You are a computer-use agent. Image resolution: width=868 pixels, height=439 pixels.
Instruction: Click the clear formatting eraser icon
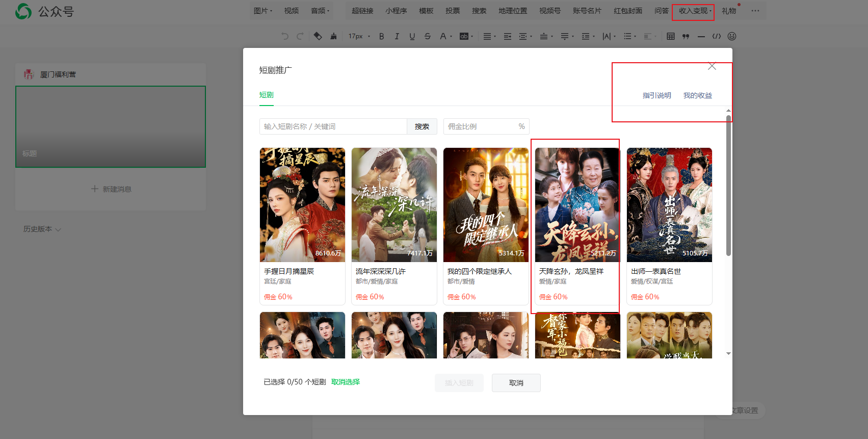click(318, 36)
